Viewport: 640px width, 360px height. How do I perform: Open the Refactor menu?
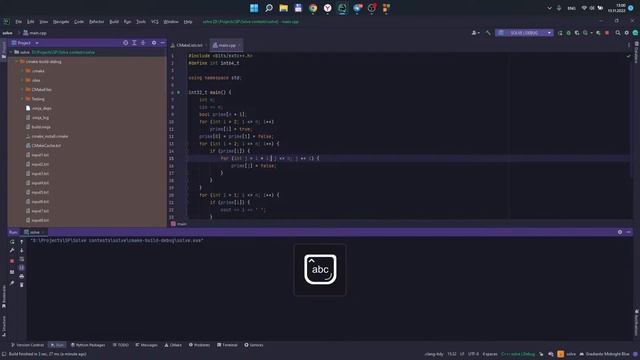pyautogui.click(x=97, y=22)
